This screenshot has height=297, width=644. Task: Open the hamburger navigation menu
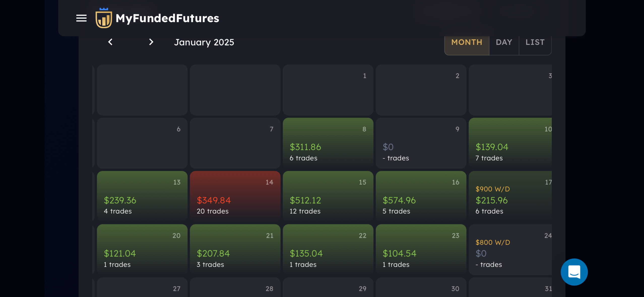(x=81, y=18)
